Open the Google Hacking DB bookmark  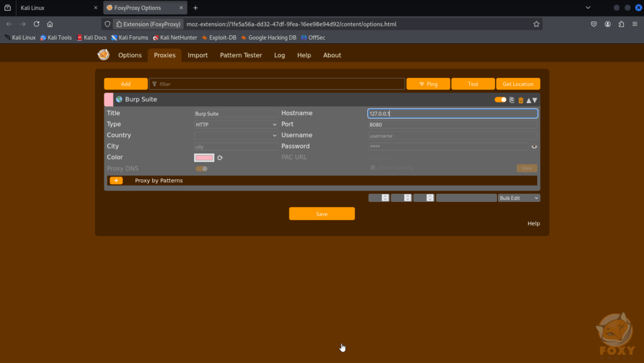click(269, 37)
